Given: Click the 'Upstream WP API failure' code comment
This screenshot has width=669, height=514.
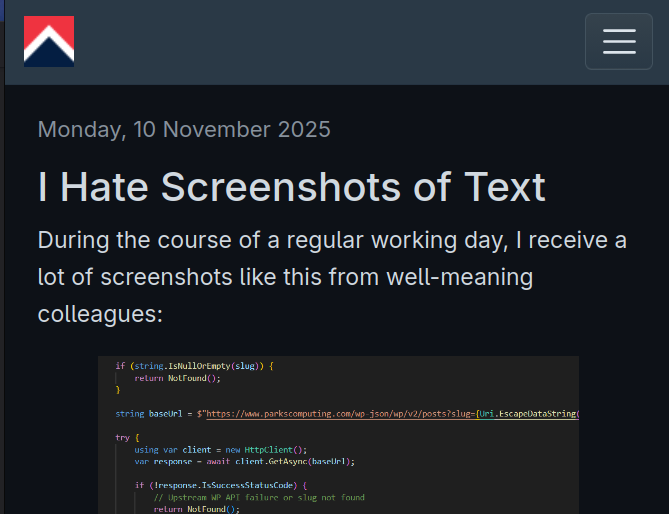Looking at the screenshot, I should (x=258, y=497).
